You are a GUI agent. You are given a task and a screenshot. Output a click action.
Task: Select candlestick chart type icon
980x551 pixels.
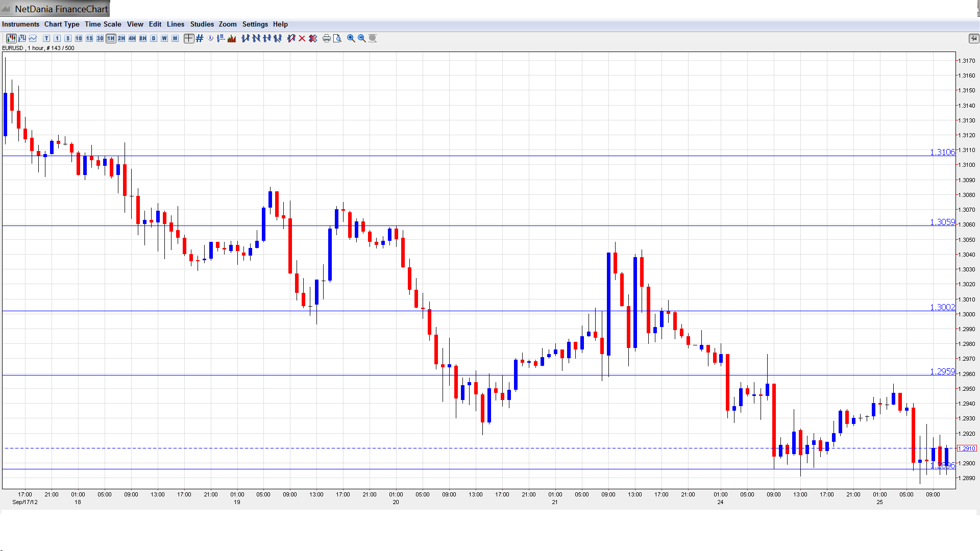coord(11,38)
